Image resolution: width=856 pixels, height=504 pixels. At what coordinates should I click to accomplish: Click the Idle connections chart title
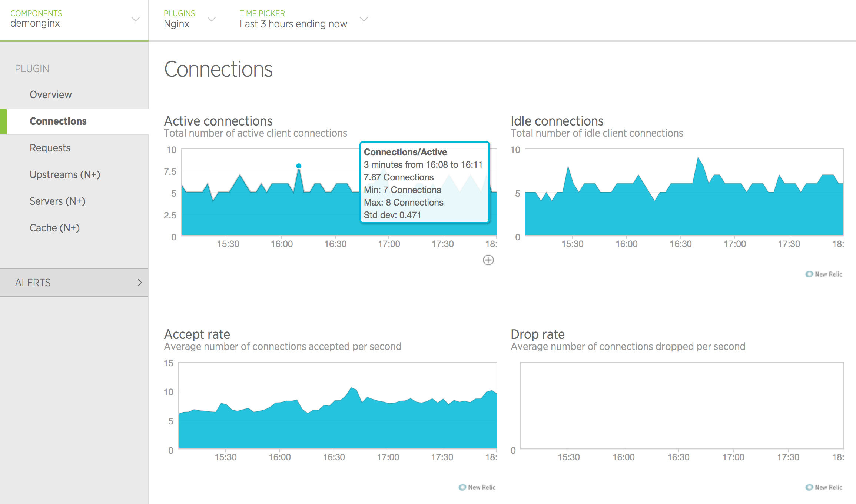(557, 121)
